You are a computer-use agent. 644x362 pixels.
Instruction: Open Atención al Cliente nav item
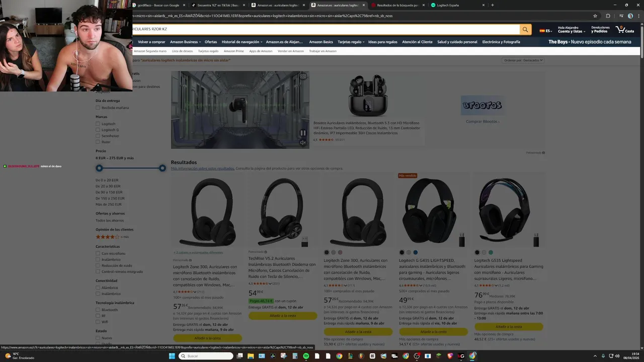click(417, 42)
